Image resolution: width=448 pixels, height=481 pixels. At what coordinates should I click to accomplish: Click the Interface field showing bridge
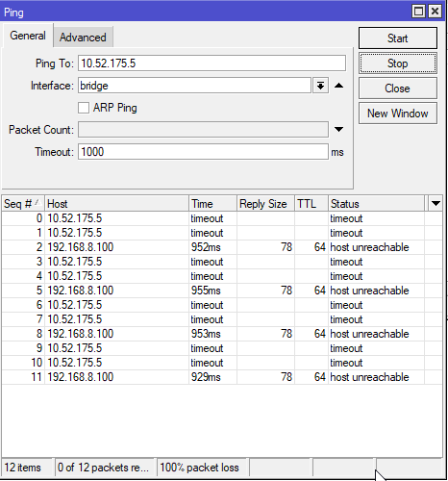tap(194, 86)
